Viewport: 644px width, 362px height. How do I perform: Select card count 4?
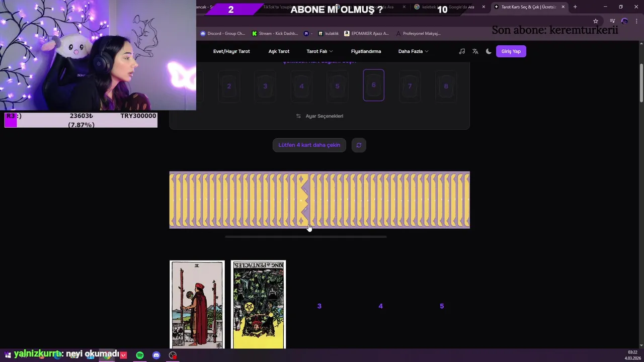[x=301, y=86]
